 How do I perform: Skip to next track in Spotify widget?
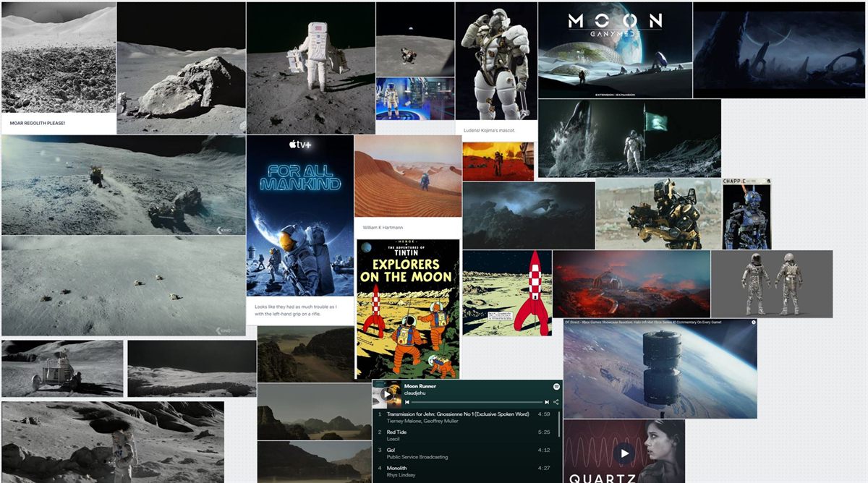tap(548, 401)
